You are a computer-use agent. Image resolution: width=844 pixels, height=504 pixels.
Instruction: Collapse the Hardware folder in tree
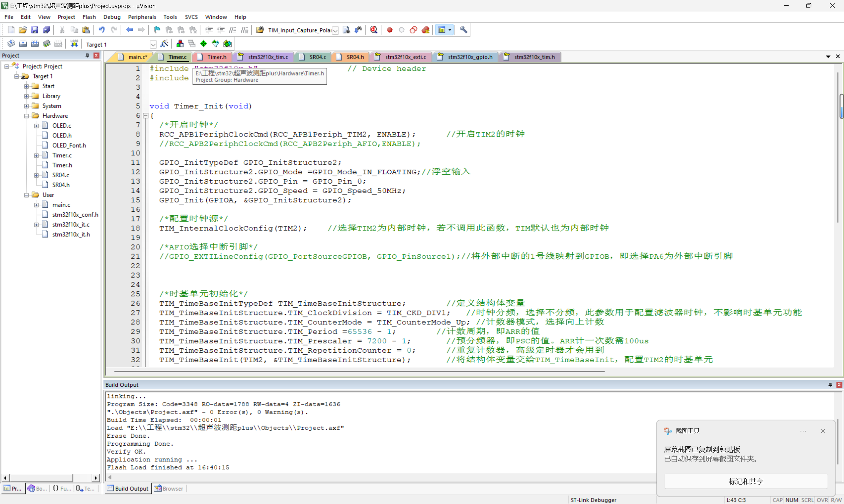point(26,116)
